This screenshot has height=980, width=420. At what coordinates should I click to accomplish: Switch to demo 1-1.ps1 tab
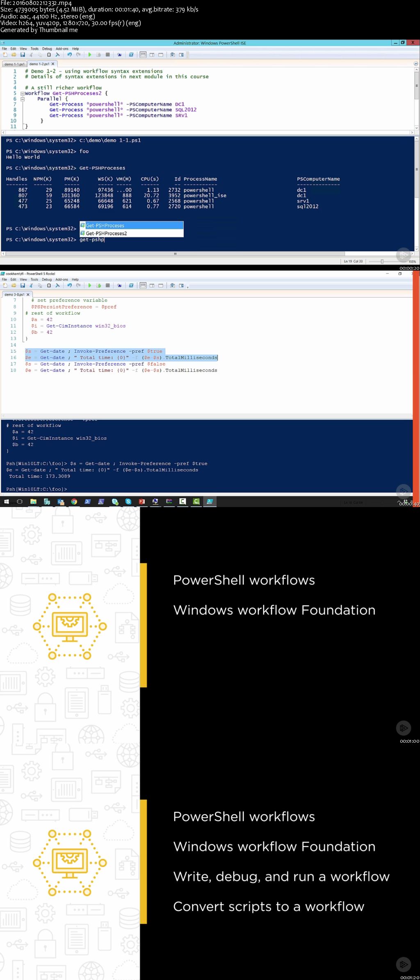pos(14,64)
